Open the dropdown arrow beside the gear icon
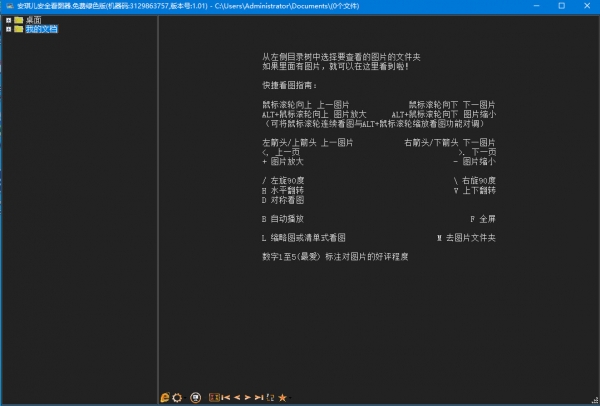 185,398
